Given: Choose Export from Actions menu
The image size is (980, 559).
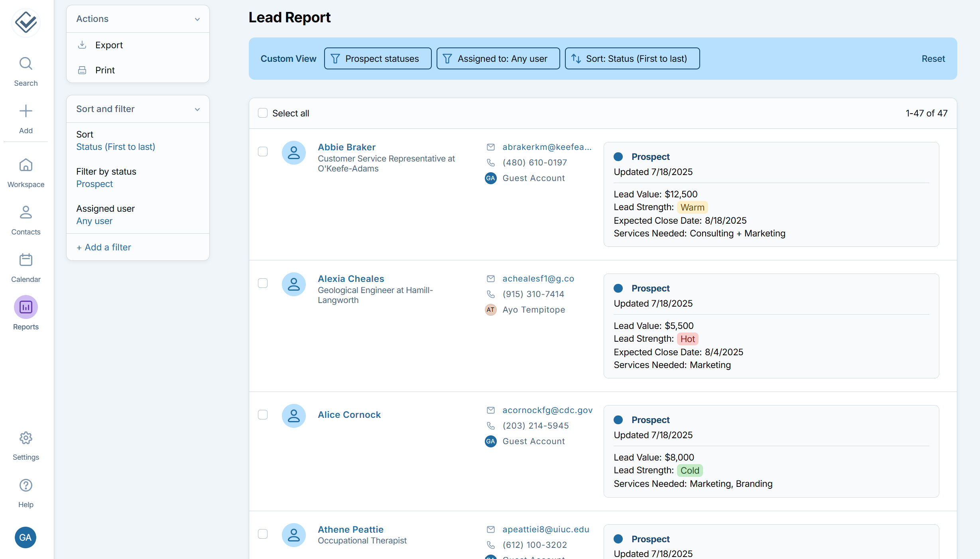Looking at the screenshot, I should (x=109, y=45).
